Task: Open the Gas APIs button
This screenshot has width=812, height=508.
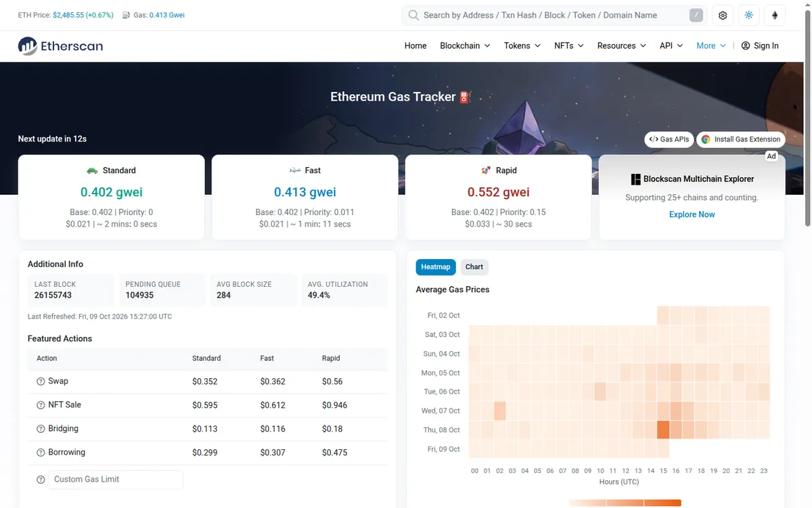Action: tap(669, 139)
